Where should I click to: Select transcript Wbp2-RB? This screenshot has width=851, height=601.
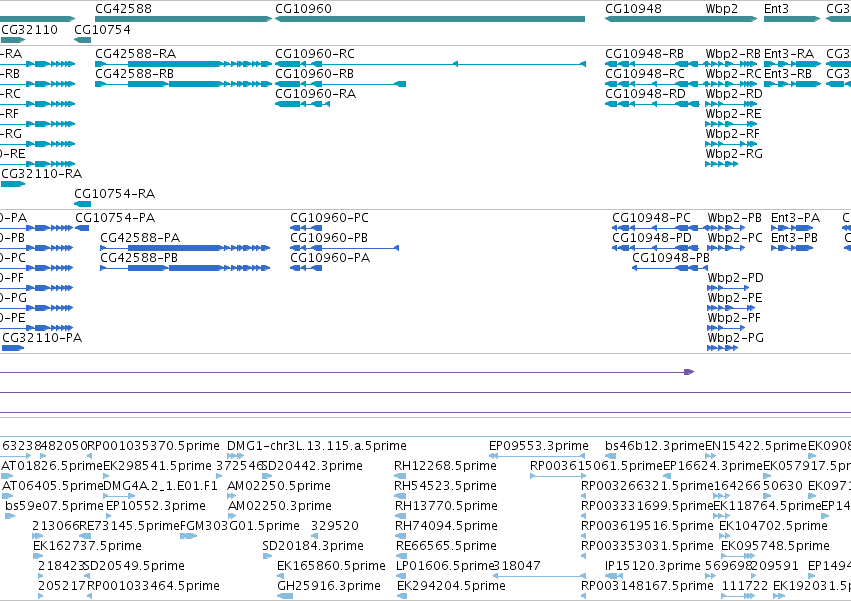(733, 54)
